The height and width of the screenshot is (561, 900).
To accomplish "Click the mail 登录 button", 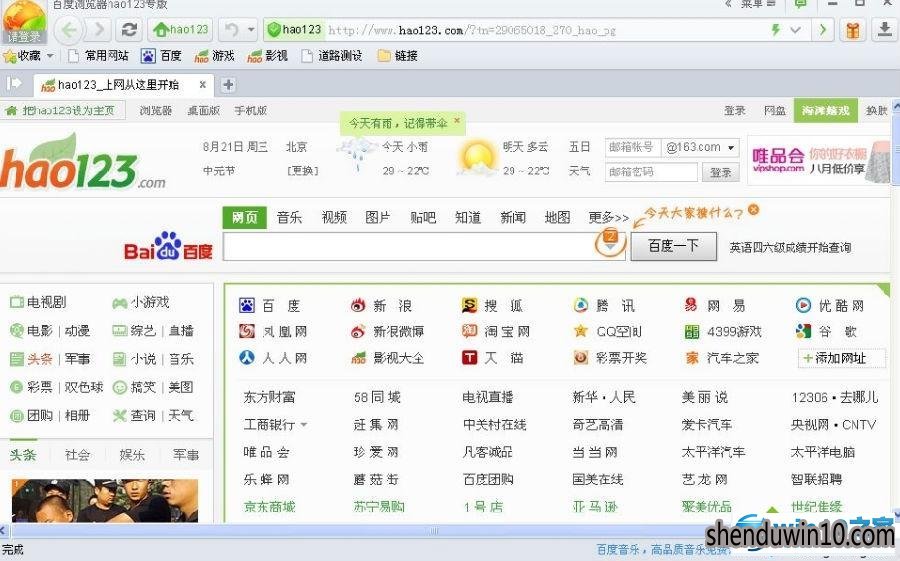I will [720, 172].
